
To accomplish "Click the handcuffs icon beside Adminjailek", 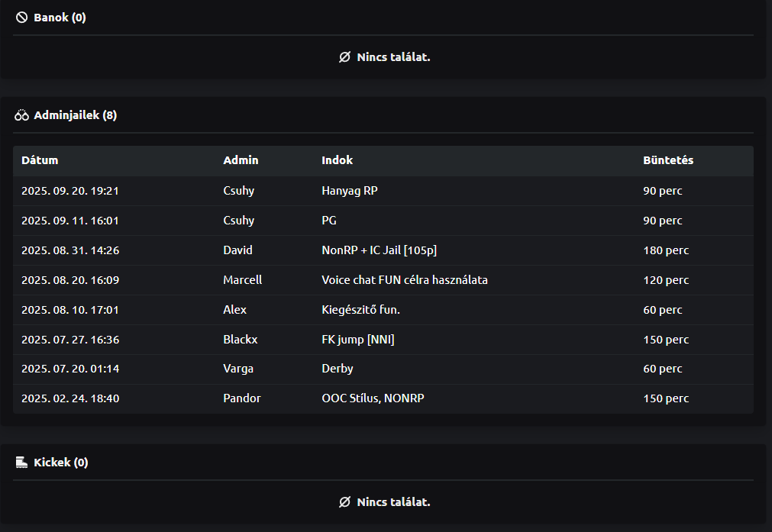I will click(21, 116).
